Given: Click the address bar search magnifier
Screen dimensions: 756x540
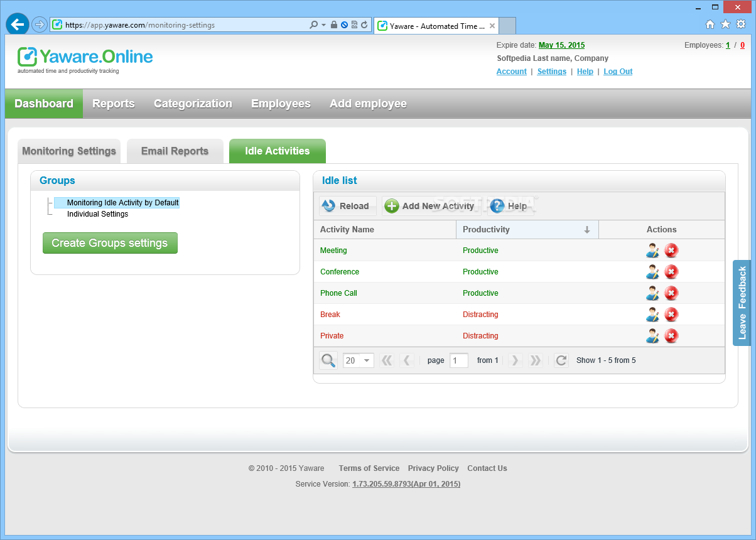Looking at the screenshot, I should click(314, 25).
